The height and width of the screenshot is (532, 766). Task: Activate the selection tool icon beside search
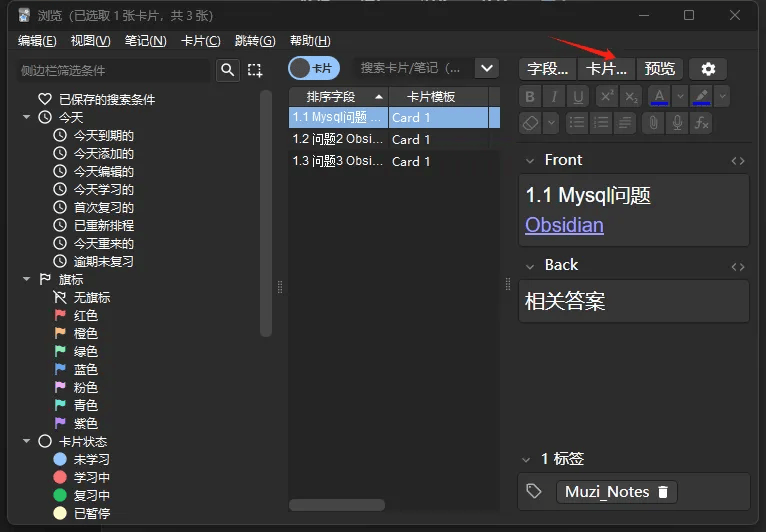255,70
